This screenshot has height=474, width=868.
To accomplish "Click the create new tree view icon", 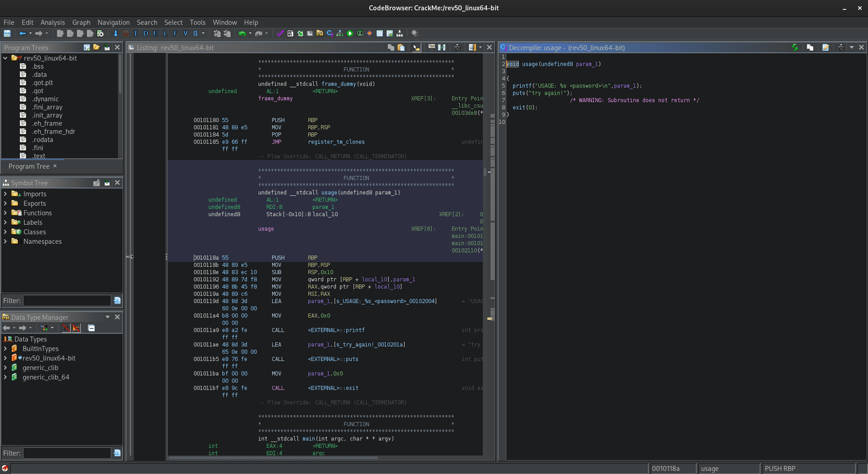I will [87, 48].
